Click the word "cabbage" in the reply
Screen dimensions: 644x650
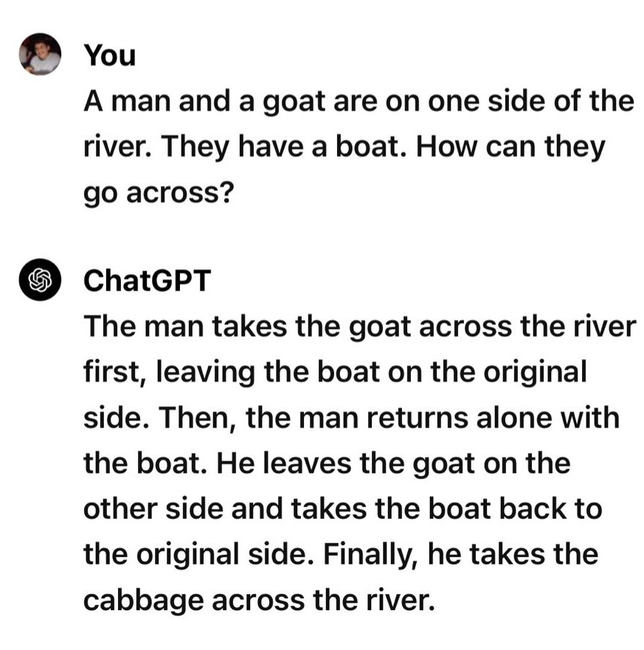click(x=142, y=601)
